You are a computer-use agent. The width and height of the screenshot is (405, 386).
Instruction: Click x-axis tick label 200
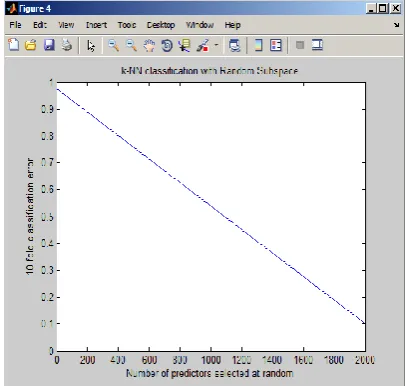(x=87, y=360)
